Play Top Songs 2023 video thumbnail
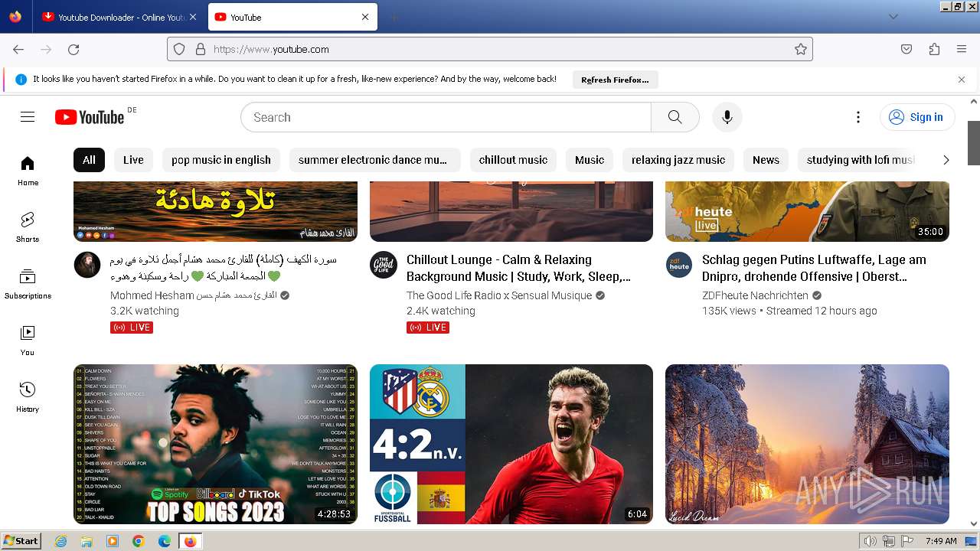This screenshot has width=980, height=551. 215,444
